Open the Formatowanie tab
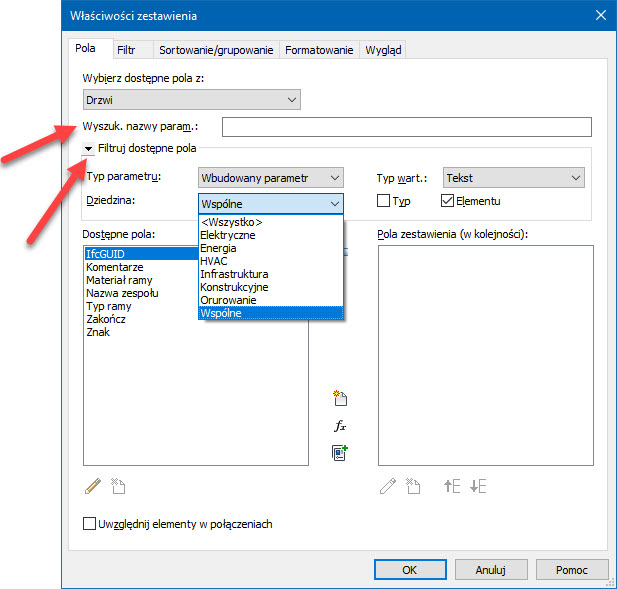The height and width of the screenshot is (589, 617). [320, 49]
